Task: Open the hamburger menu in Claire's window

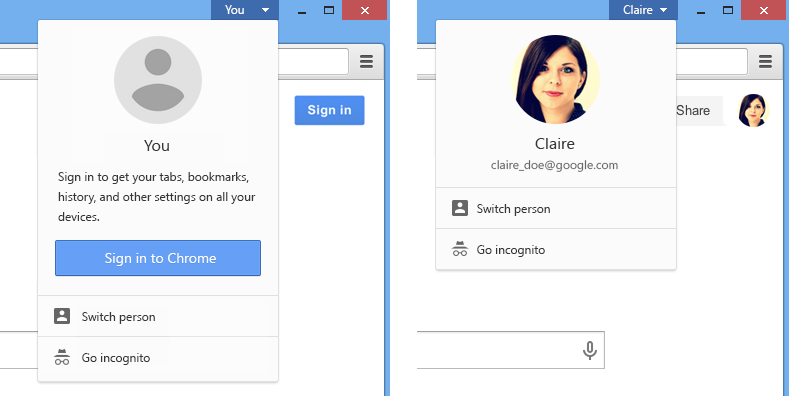Action: click(x=765, y=61)
